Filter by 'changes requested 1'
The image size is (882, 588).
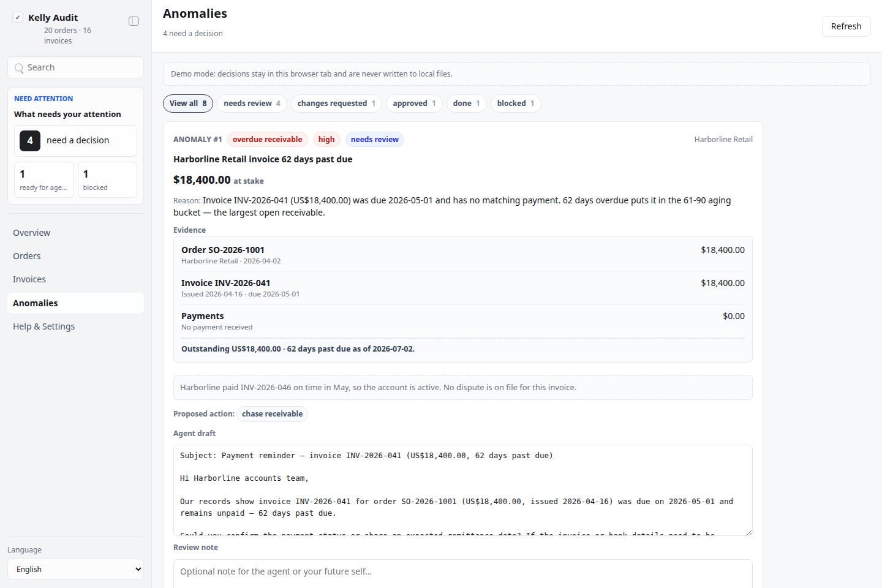[336, 104]
